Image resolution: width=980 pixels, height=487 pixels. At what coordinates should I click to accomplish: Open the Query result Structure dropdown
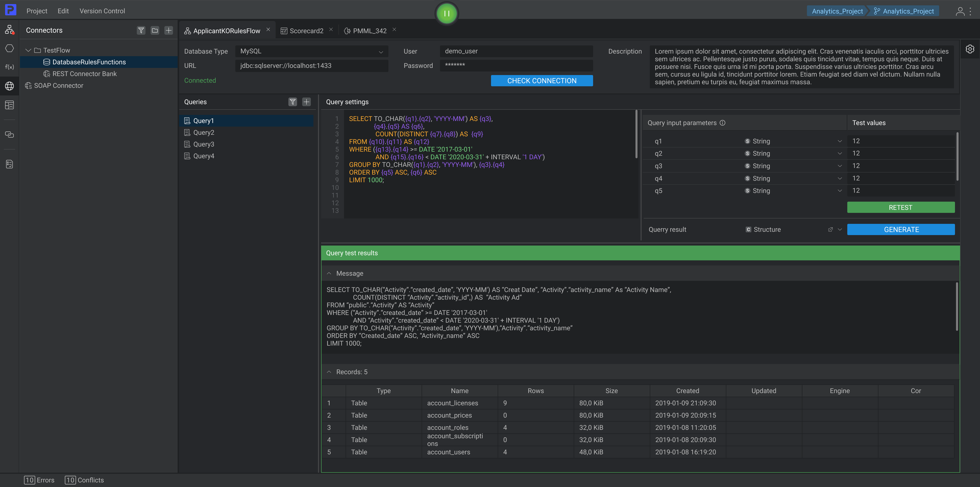tap(840, 229)
